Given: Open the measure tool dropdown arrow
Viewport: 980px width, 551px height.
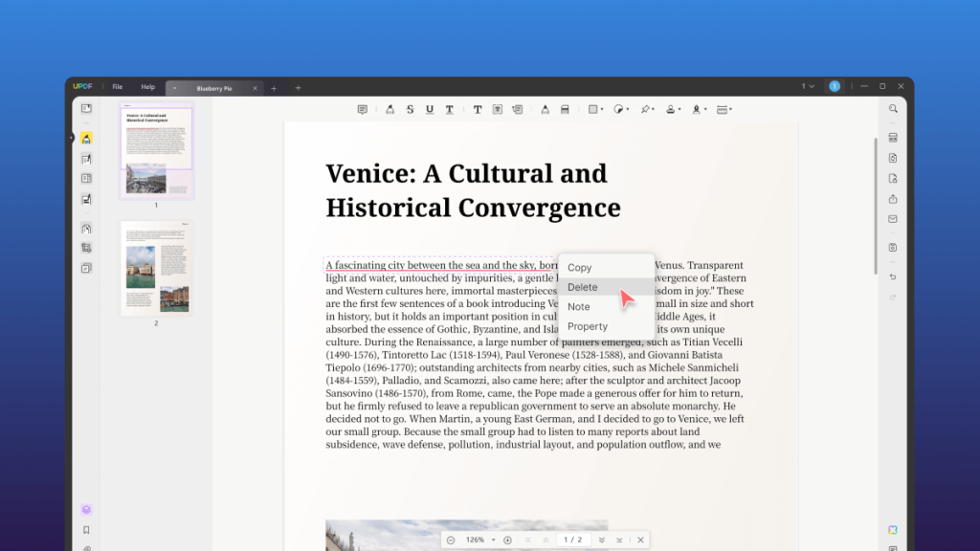Looking at the screenshot, I should (x=730, y=109).
